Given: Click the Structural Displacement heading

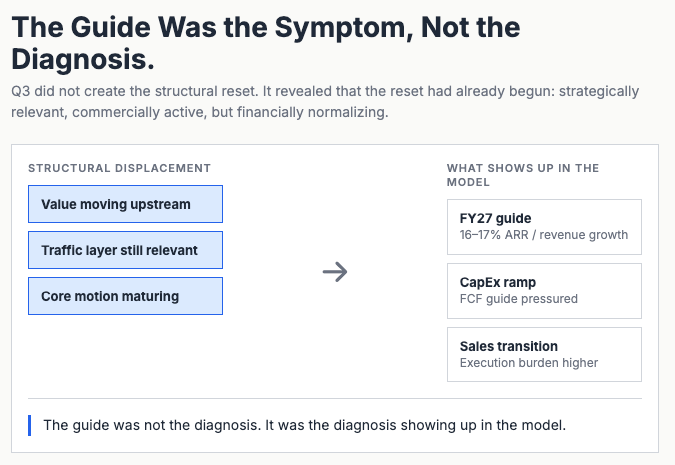Looking at the screenshot, I should (120, 168).
